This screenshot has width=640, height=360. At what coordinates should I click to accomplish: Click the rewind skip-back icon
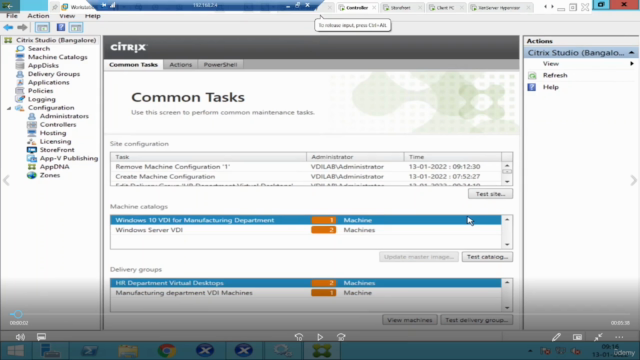point(299,337)
